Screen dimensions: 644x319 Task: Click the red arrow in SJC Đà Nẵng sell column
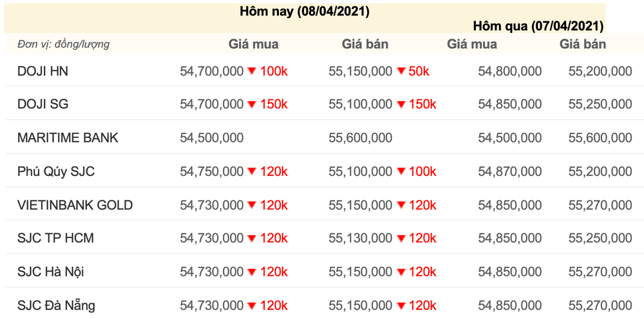(x=401, y=305)
